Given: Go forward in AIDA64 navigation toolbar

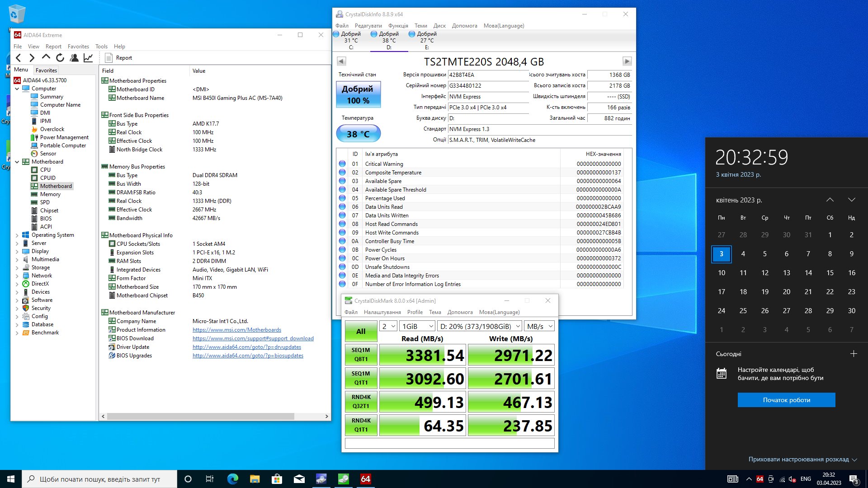Looking at the screenshot, I should 32,58.
